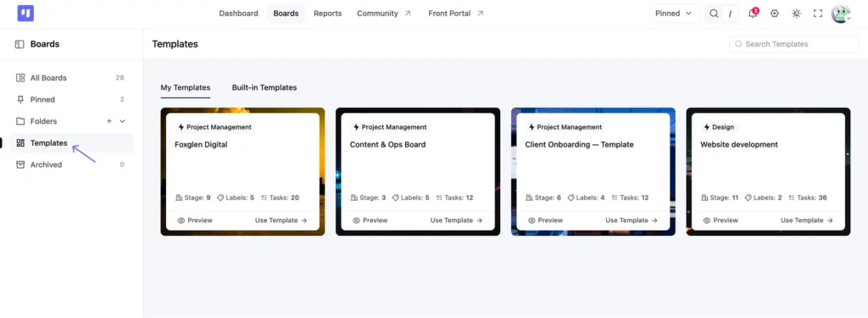Use Template for Foxglen Digital
This screenshot has height=318, width=868.
pyautogui.click(x=281, y=220)
